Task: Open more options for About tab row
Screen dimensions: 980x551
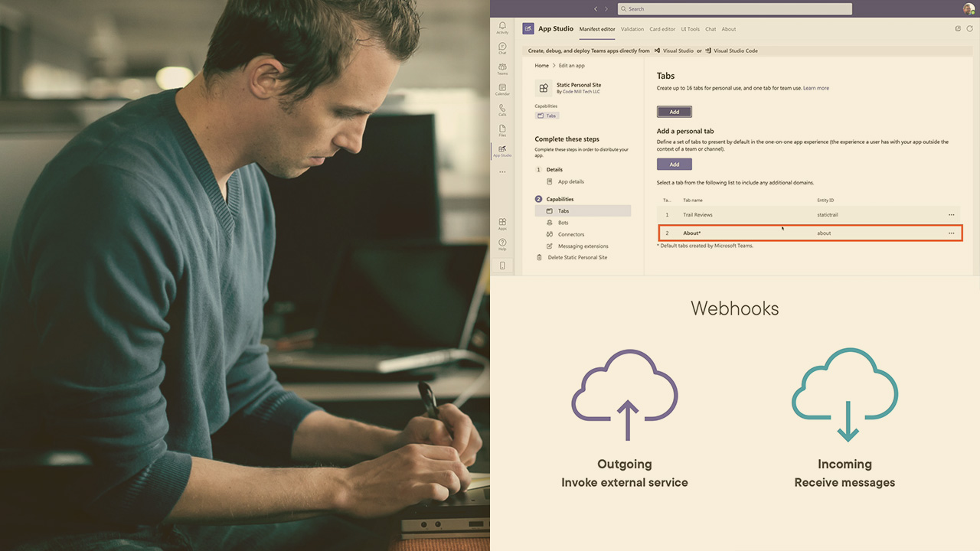Action: (951, 233)
